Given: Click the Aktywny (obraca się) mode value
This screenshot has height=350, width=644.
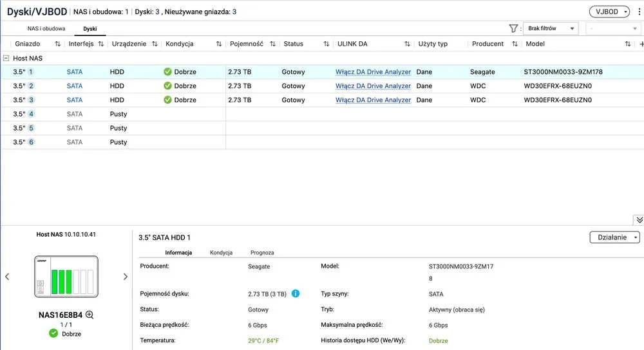Looking at the screenshot, I should click(457, 310).
